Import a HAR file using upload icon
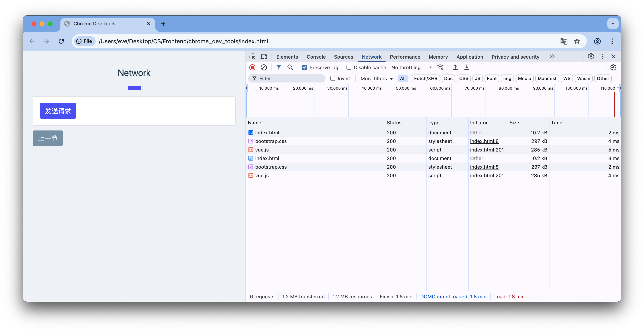Screen dimensions: 644x332 (x=455, y=67)
